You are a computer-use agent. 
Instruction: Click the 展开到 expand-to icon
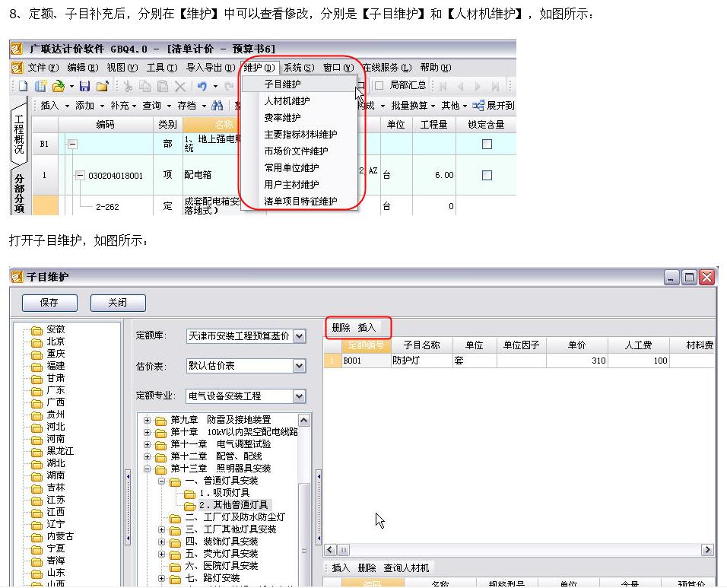pyautogui.click(x=478, y=105)
